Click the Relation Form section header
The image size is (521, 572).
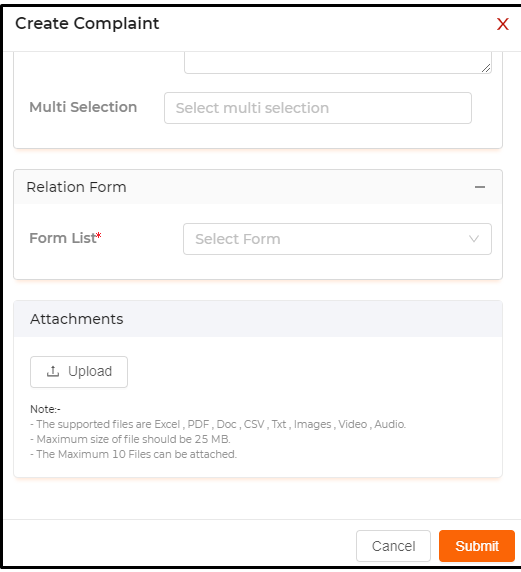[258, 187]
